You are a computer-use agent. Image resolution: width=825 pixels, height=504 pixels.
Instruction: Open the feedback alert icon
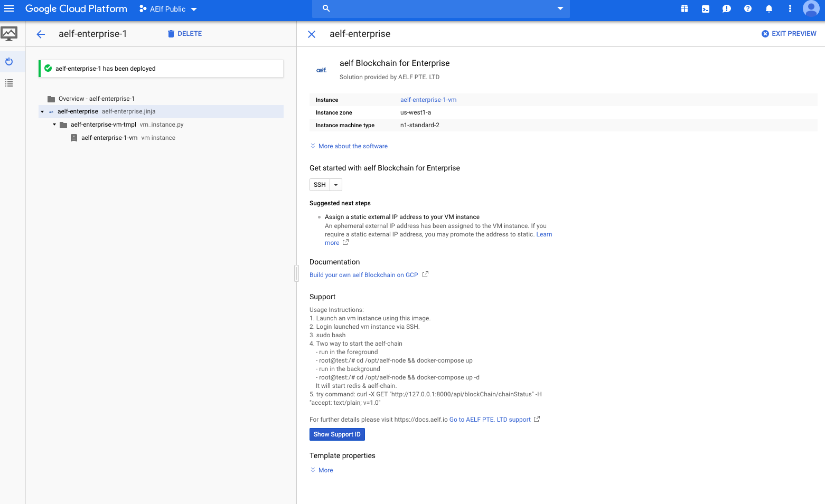pyautogui.click(x=727, y=8)
